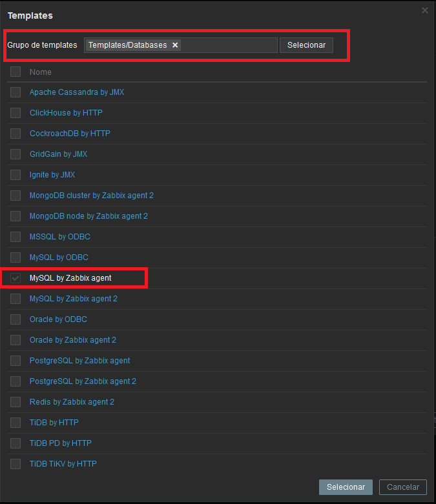The width and height of the screenshot is (436, 504).
Task: Check Oracle by Zabbix agent 2 checkbox
Action: [x=16, y=340]
